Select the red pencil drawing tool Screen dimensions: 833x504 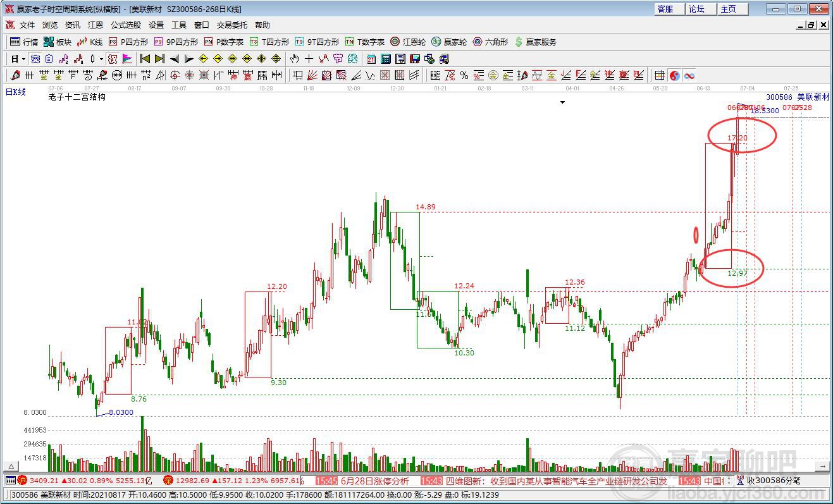click(x=16, y=75)
